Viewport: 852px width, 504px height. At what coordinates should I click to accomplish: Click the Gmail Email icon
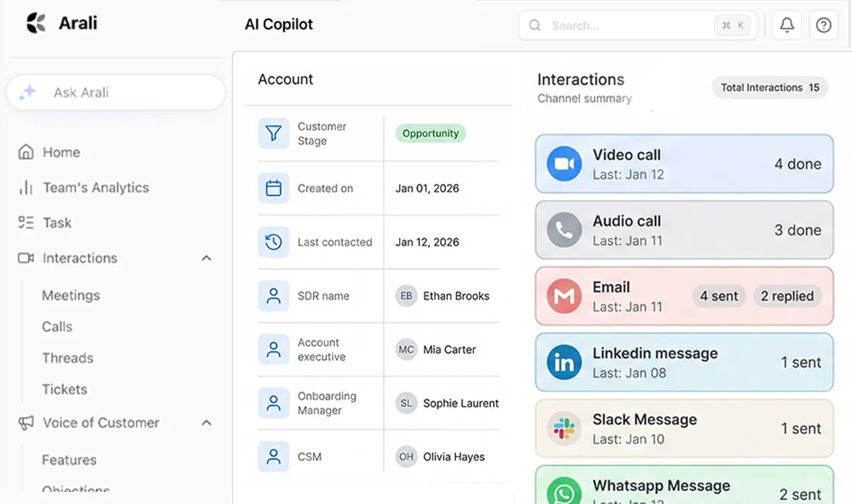(x=564, y=296)
